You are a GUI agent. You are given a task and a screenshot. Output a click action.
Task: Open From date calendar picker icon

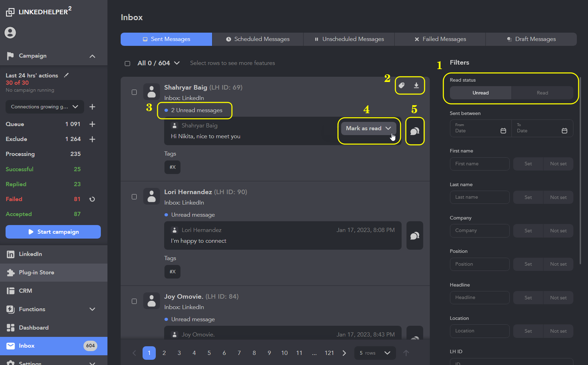(503, 131)
